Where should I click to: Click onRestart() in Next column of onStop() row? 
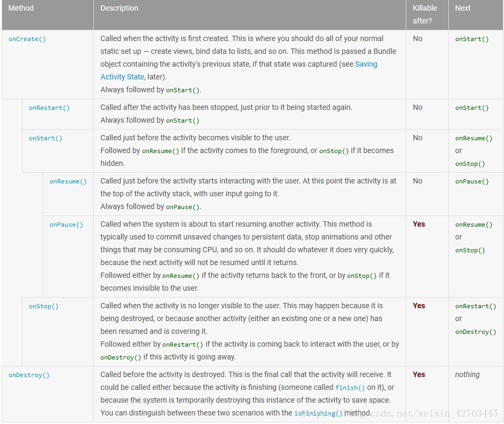pyautogui.click(x=476, y=306)
